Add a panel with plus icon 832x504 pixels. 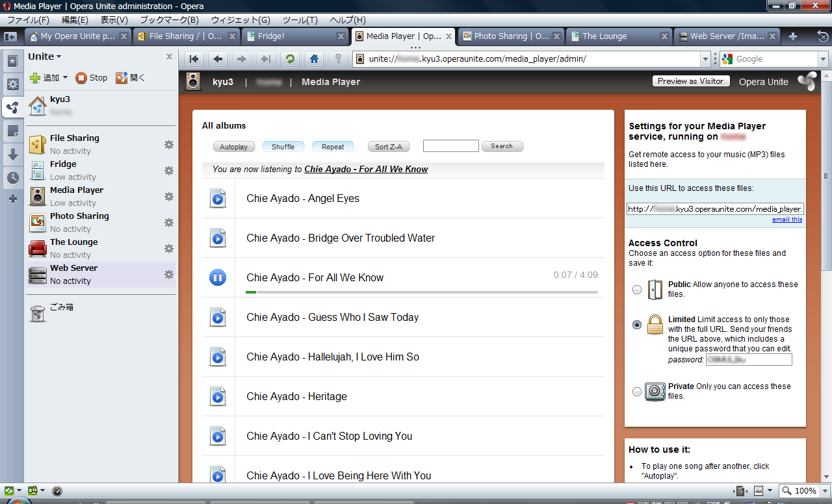[12, 199]
